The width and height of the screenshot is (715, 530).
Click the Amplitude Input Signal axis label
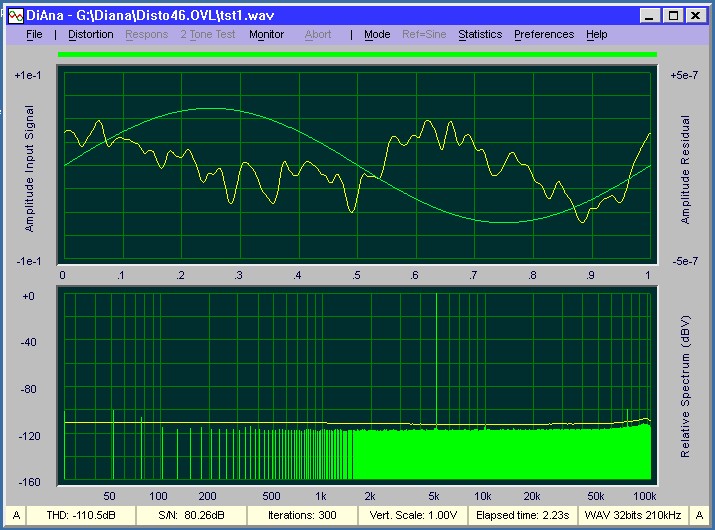(29, 169)
